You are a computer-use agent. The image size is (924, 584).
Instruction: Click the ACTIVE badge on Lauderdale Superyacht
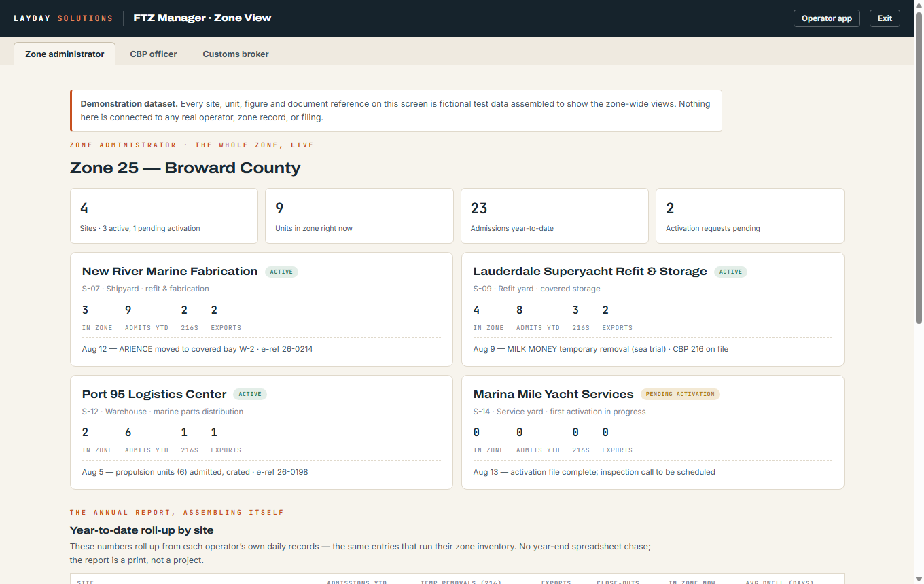point(730,272)
